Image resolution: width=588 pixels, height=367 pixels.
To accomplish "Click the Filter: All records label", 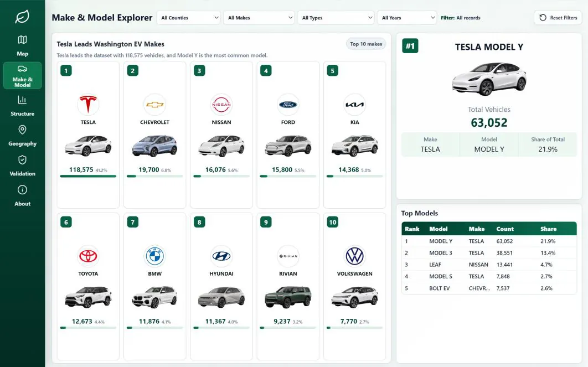I will point(461,18).
